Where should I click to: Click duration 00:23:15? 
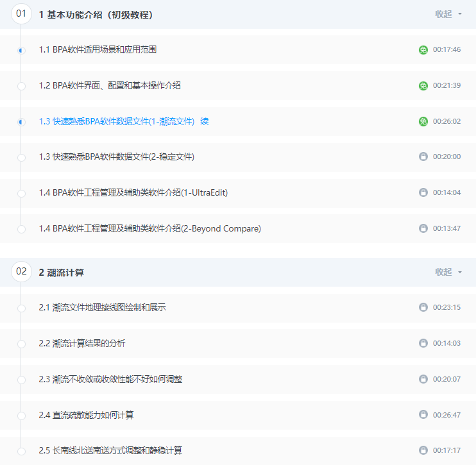[446, 307]
